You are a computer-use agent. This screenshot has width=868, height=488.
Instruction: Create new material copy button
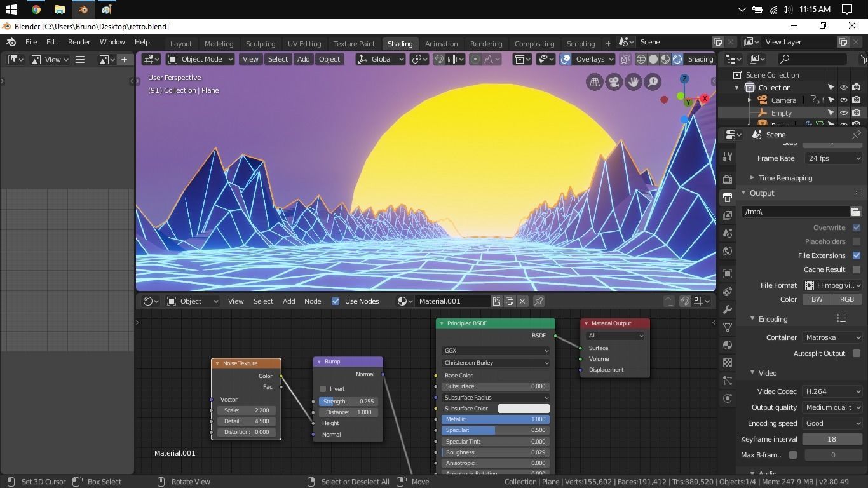510,301
